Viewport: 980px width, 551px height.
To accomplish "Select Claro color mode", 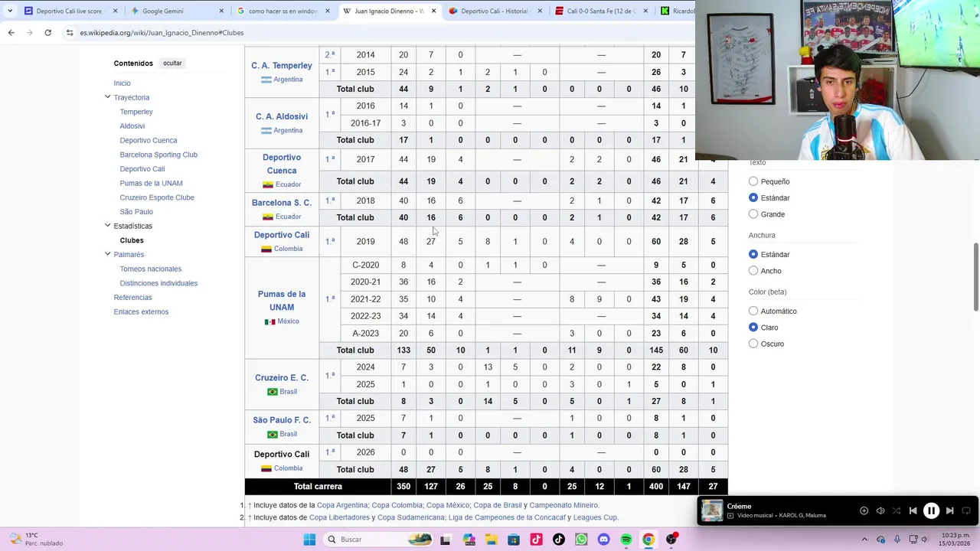I will pyautogui.click(x=753, y=328).
